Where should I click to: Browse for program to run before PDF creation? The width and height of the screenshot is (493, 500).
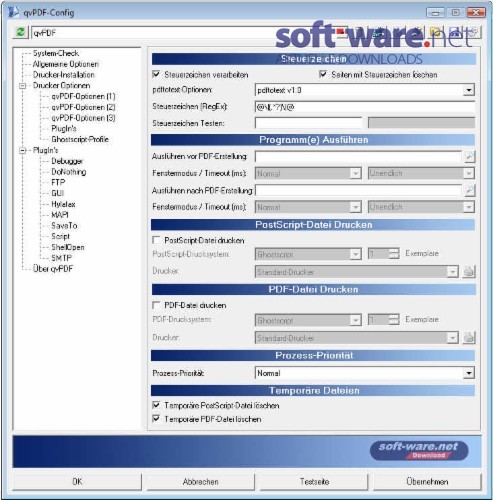(x=469, y=156)
